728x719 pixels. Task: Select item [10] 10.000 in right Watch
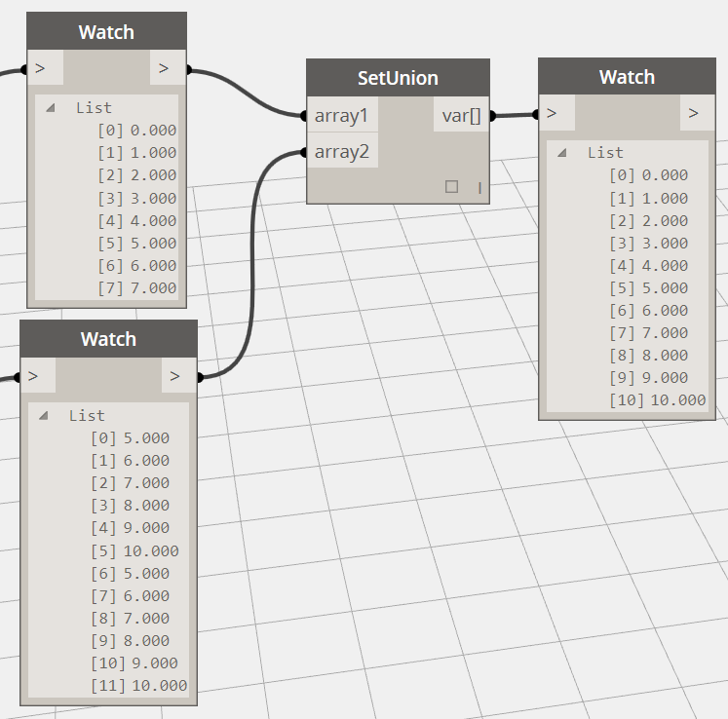point(658,400)
